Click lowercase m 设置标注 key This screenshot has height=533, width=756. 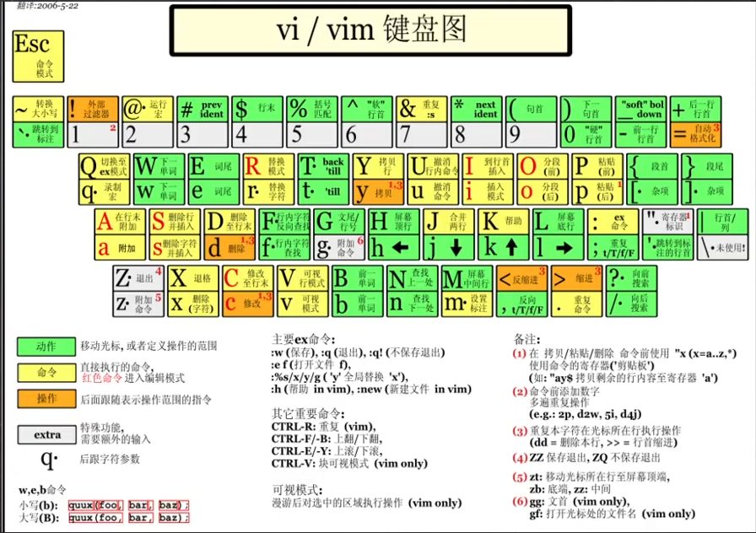[x=467, y=304]
